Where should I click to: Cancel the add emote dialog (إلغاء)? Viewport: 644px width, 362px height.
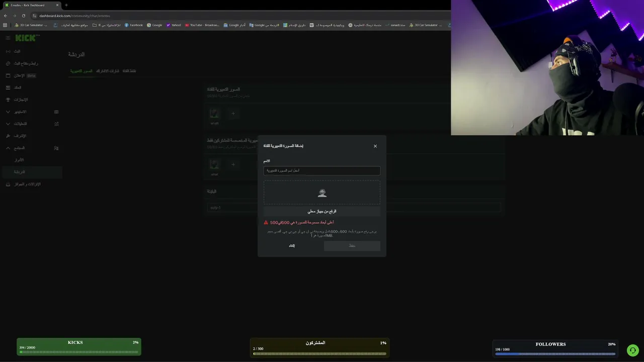tap(292, 246)
